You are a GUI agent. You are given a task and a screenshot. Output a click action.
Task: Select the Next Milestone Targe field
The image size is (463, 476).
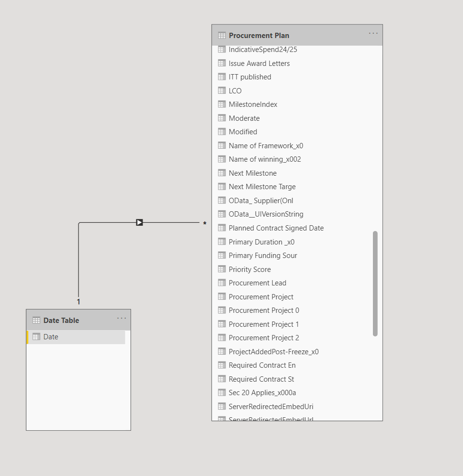point(262,187)
